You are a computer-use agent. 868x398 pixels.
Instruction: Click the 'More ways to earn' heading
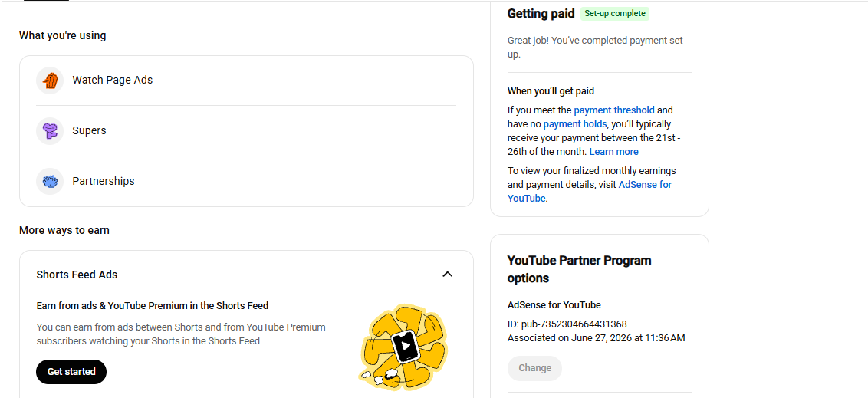(64, 230)
